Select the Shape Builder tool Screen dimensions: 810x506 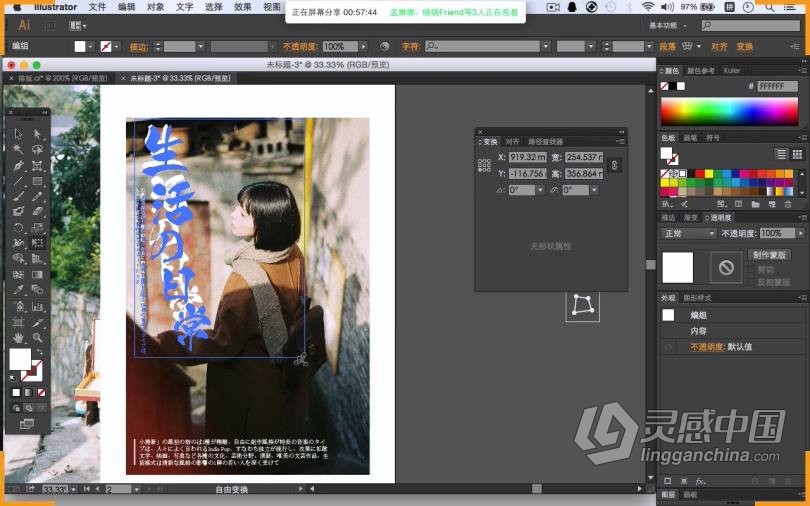(x=19, y=258)
